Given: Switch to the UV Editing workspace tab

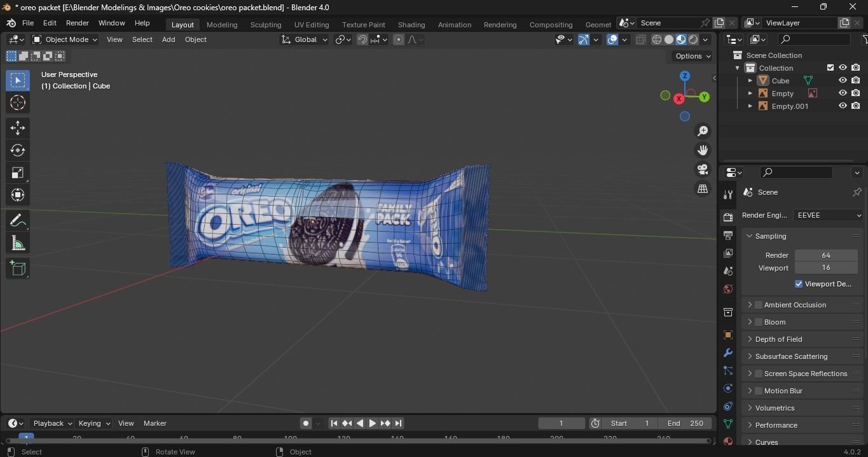Looking at the screenshot, I should tap(312, 24).
